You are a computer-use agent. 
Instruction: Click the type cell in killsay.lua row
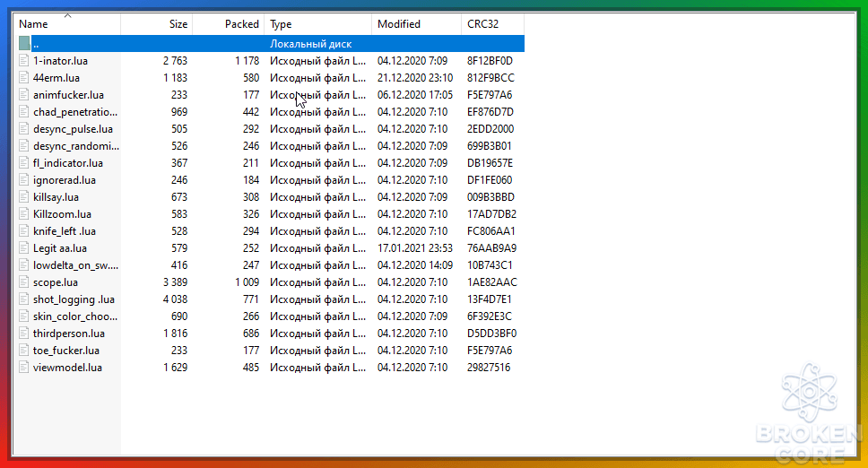pos(317,197)
